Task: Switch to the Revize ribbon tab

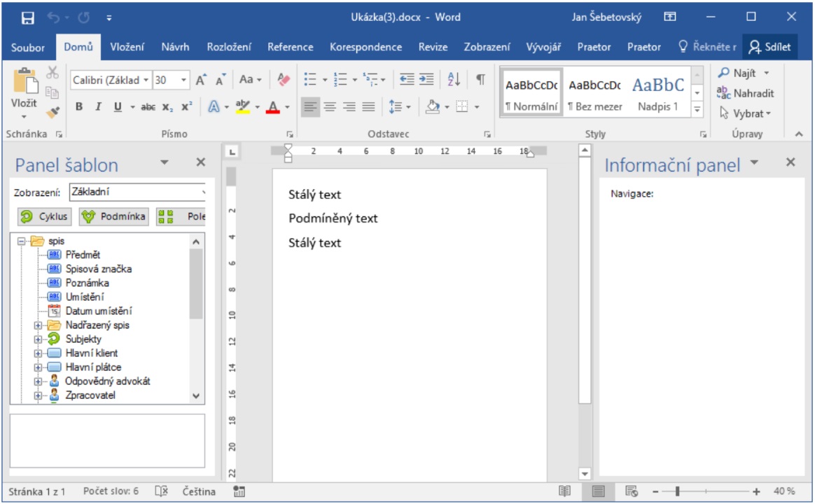Action: 433,47
